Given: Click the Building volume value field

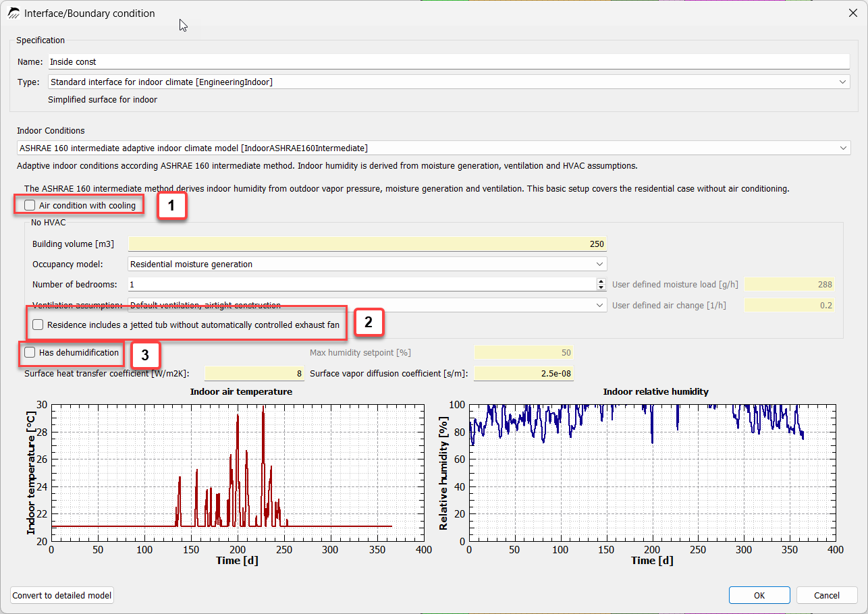Looking at the screenshot, I should (367, 244).
